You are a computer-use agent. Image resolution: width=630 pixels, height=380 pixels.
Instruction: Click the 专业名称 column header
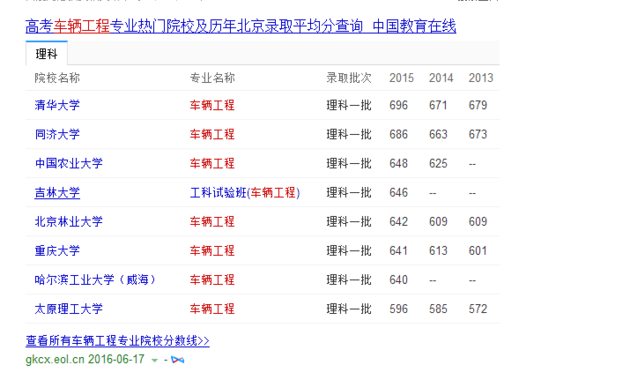coord(212,78)
